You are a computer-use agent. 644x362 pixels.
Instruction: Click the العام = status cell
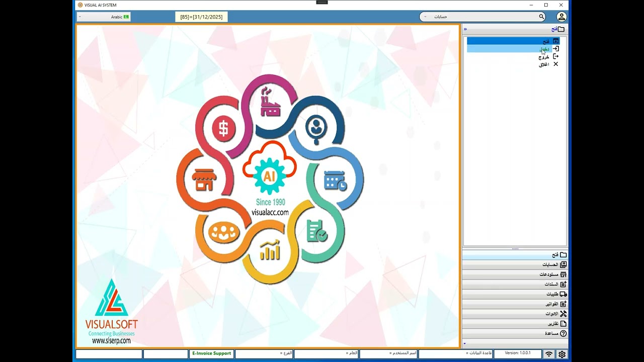(326, 353)
